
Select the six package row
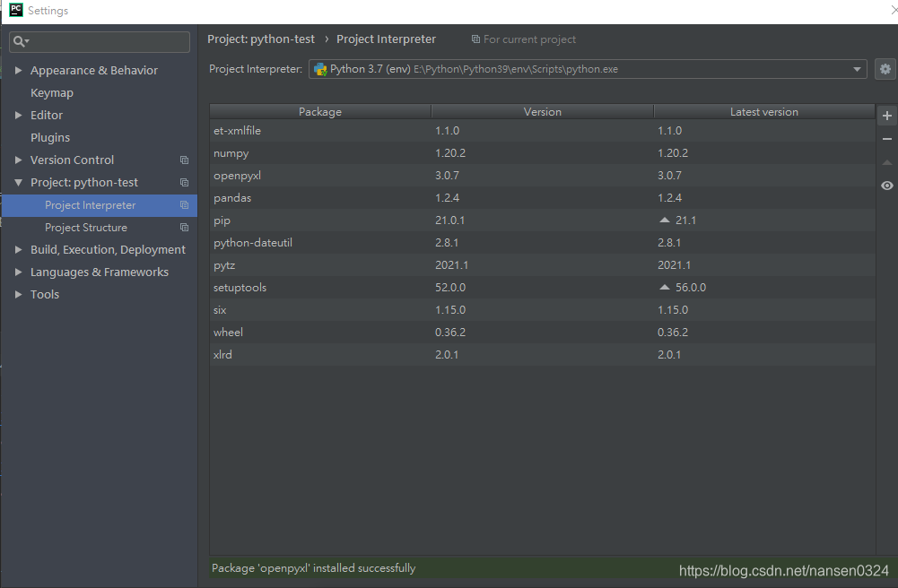(x=543, y=309)
